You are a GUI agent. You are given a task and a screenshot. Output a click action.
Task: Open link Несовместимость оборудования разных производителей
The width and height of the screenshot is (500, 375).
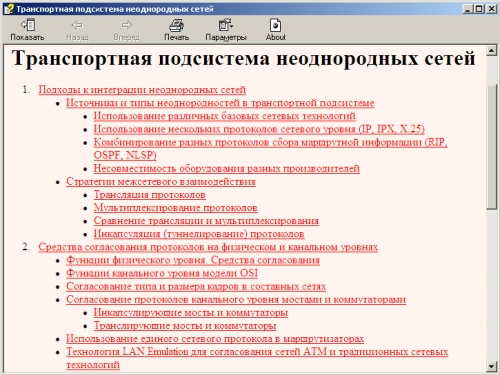pyautogui.click(x=227, y=168)
